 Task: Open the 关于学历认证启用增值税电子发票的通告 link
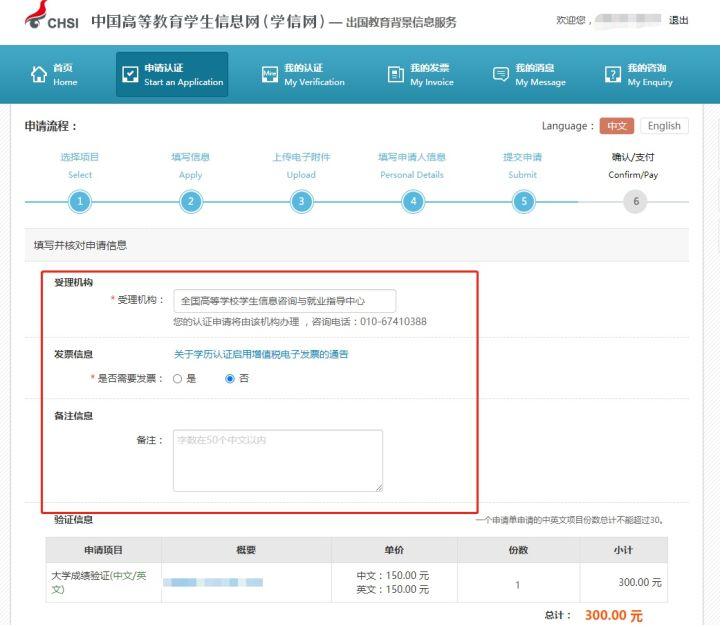[x=261, y=354]
